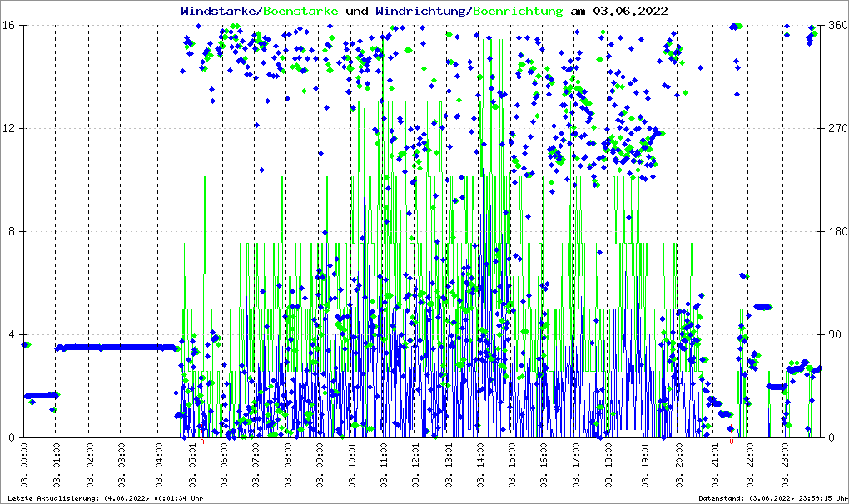Click the '03. 07:00' time axis label
Image resolution: width=849 pixels, height=504 pixels.
[x=256, y=465]
